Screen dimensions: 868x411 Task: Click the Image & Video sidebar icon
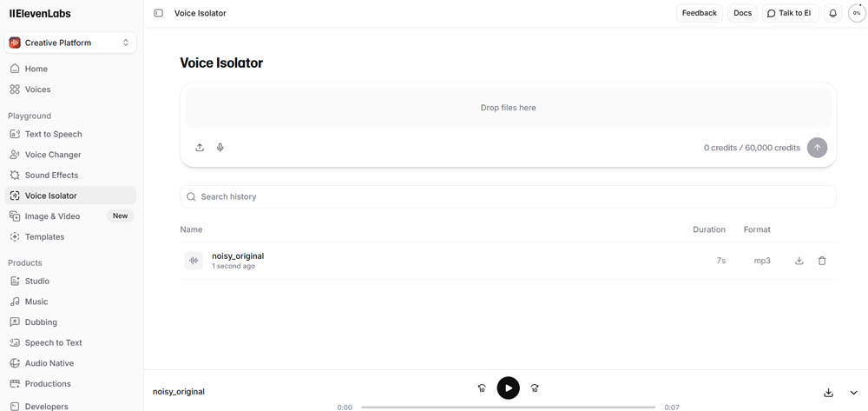pyautogui.click(x=15, y=216)
